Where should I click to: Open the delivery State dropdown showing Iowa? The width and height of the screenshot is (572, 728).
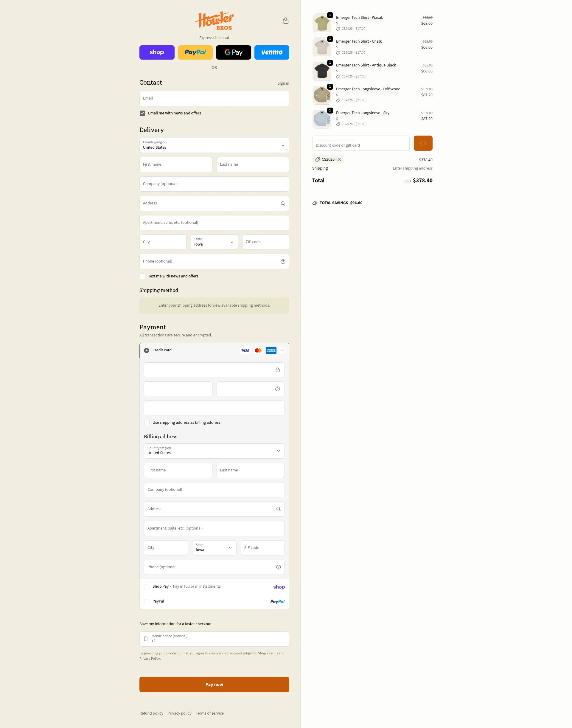tap(214, 242)
